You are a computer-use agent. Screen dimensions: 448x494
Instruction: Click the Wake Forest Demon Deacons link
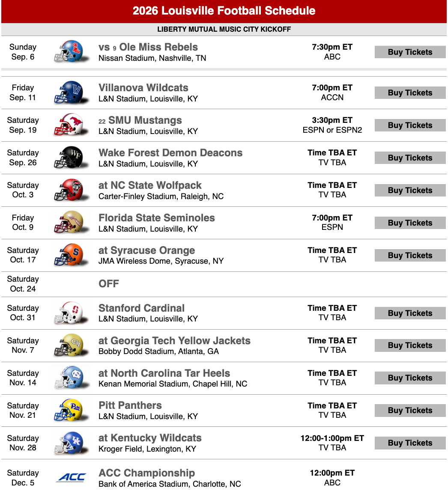[x=170, y=152]
